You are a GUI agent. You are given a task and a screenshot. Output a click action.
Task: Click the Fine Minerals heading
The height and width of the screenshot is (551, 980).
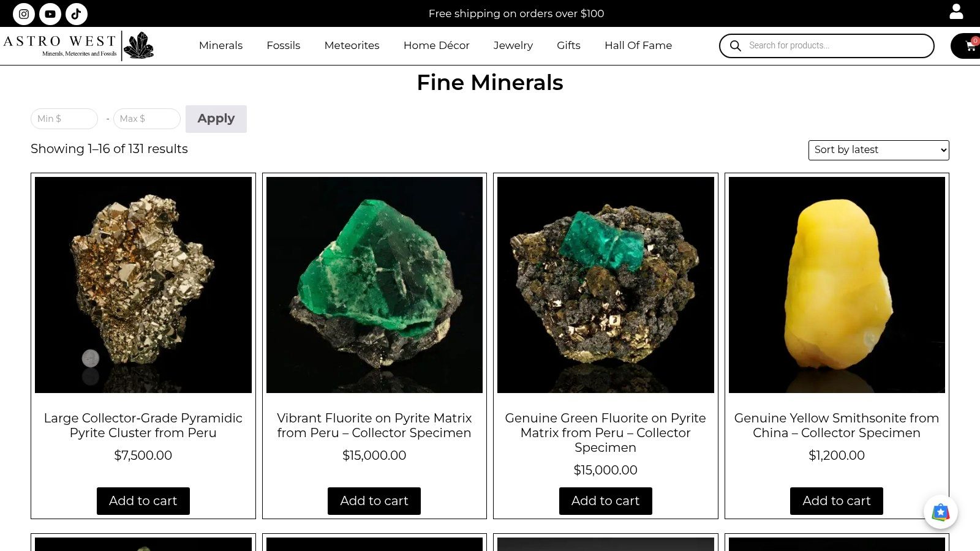point(490,83)
